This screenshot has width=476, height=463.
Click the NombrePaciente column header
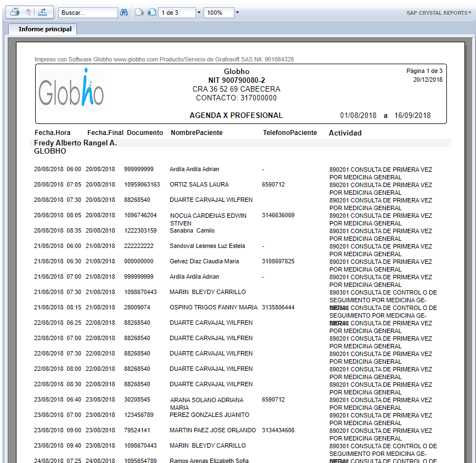tap(197, 133)
